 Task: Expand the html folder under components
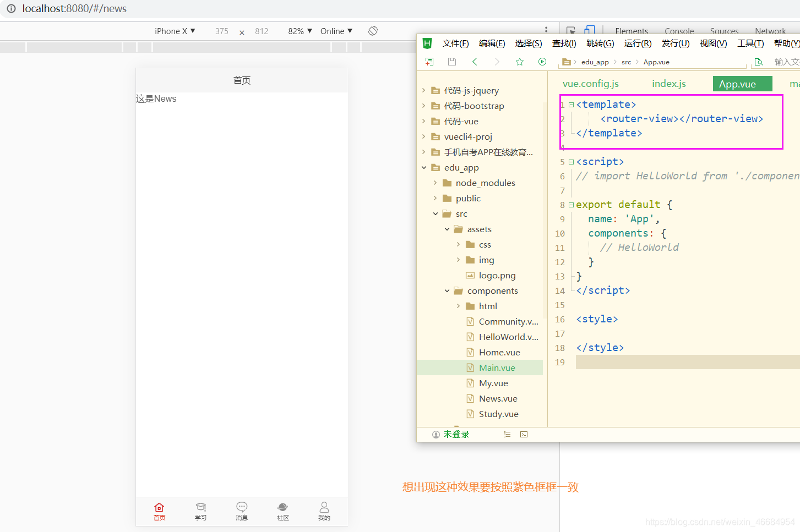[x=459, y=306]
